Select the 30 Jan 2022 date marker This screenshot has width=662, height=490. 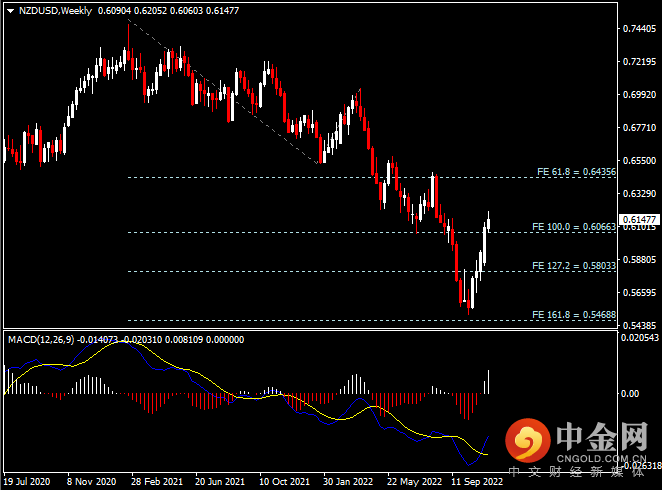[348, 482]
